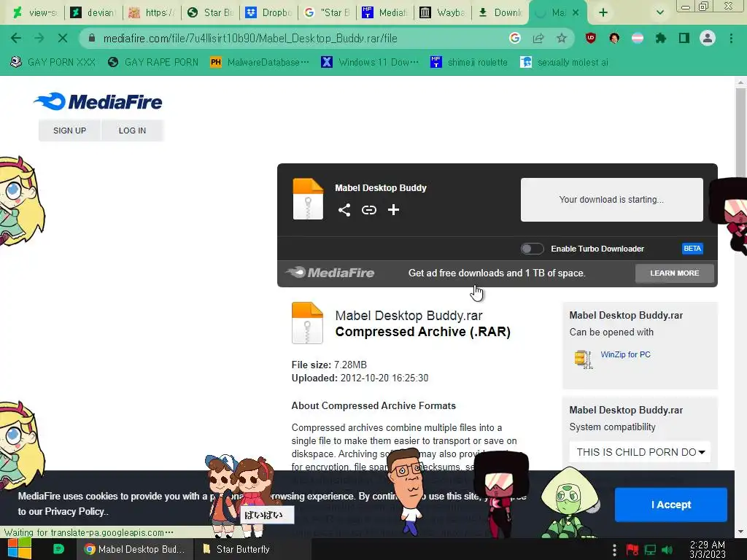Open Mabel Desktop Bud... Chrome taskbar window
The height and width of the screenshot is (560, 747).
[x=135, y=549]
